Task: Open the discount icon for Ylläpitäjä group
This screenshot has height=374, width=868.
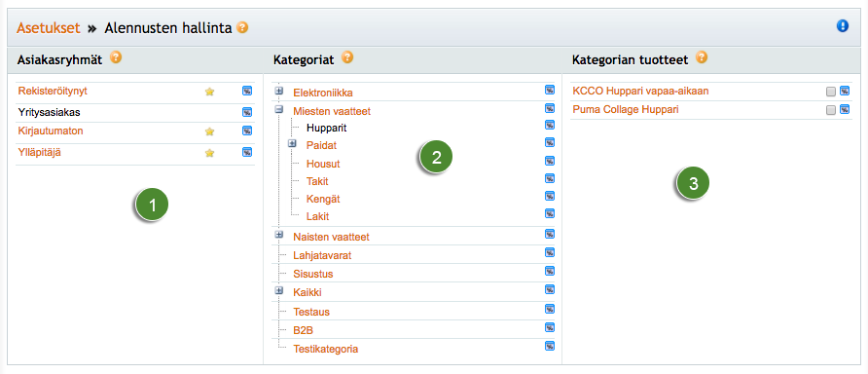Action: point(247,152)
